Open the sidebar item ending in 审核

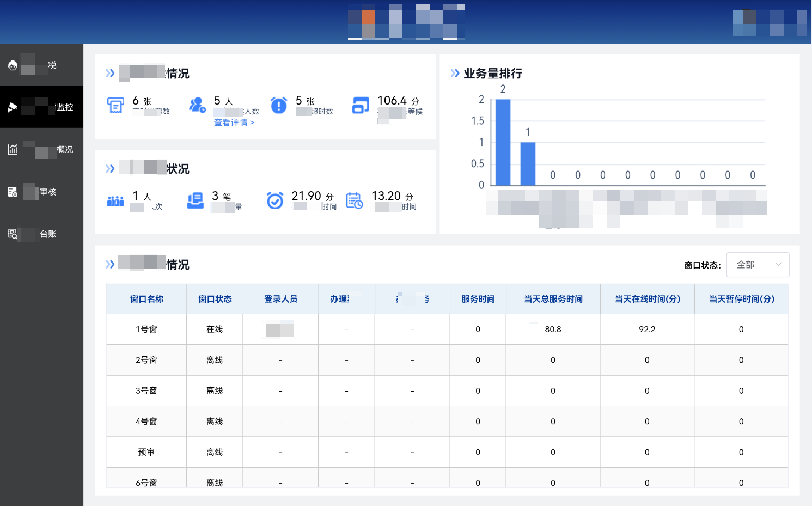coord(41,192)
